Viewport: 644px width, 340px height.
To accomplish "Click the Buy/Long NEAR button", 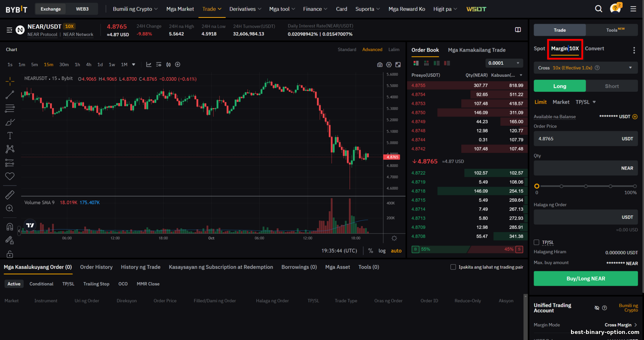I will coord(586,279).
